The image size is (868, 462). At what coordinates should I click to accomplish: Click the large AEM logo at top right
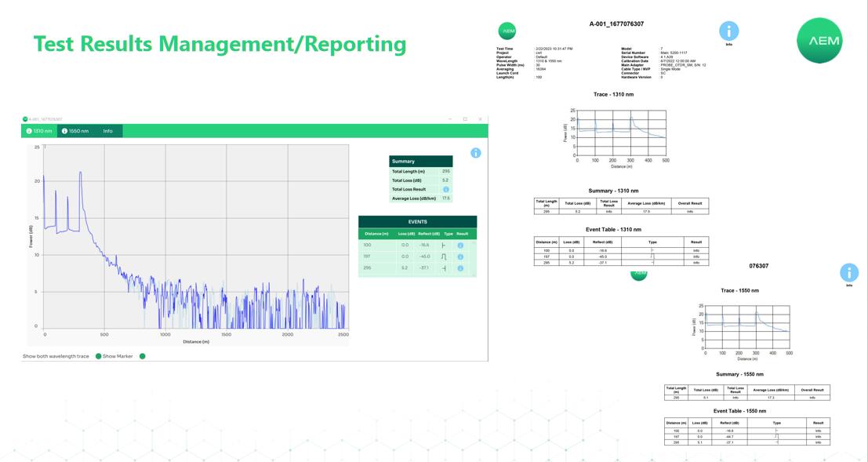coord(823,40)
